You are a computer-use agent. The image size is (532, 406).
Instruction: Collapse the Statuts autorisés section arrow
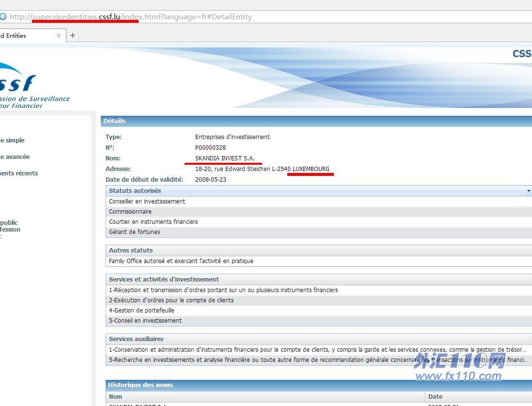coord(528,191)
